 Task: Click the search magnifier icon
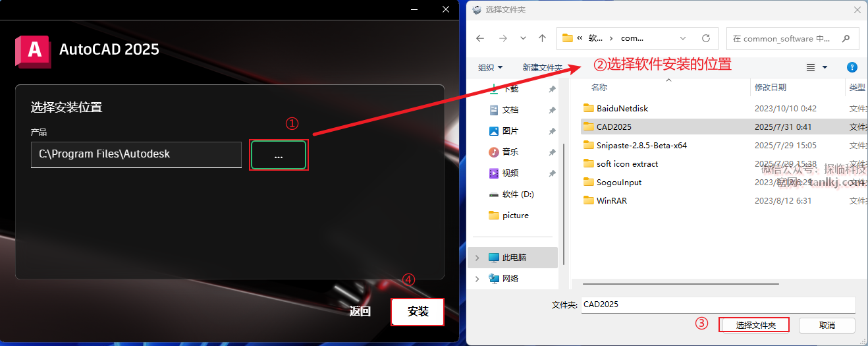tap(846, 38)
